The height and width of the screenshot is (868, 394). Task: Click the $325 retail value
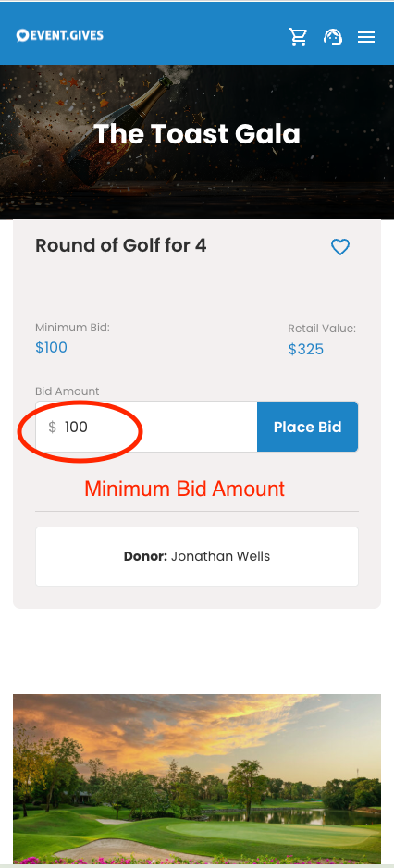click(306, 349)
